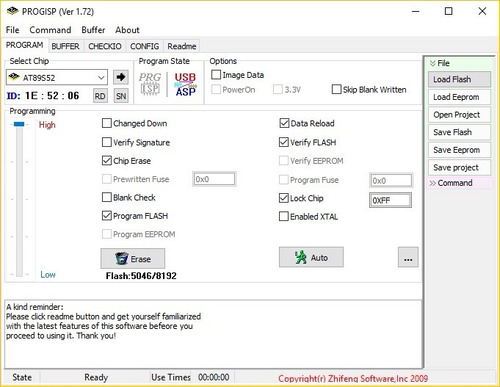The height and width of the screenshot is (387, 500).
Task: Check the Changed Down option
Action: coord(107,123)
